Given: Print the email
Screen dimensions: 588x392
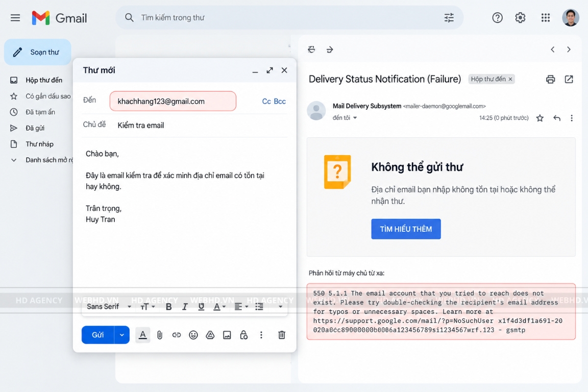Looking at the screenshot, I should point(550,79).
